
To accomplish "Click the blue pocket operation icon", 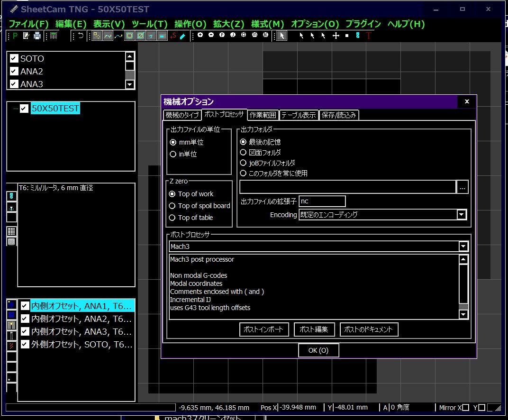I will pos(11,315).
